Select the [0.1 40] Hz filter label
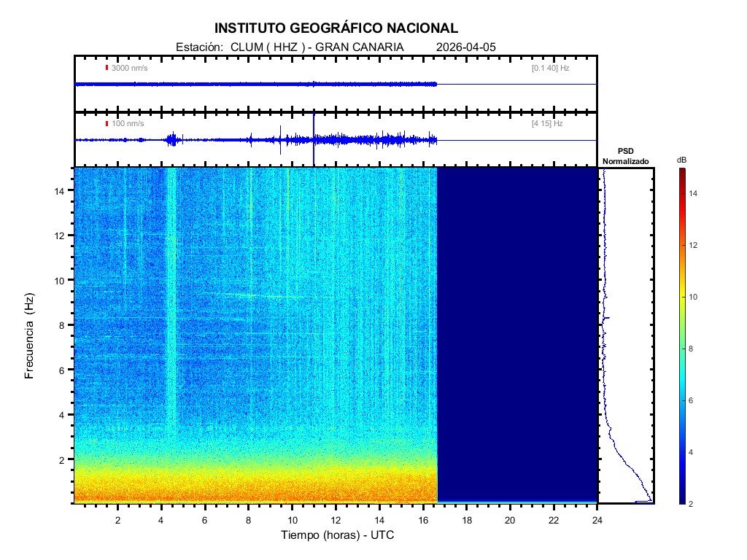This screenshot has width=747, height=560. (551, 68)
